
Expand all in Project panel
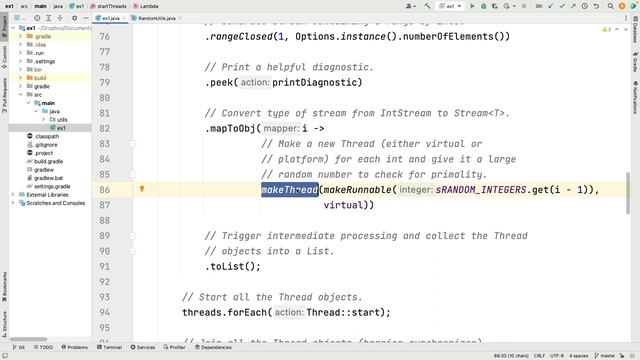[49, 18]
